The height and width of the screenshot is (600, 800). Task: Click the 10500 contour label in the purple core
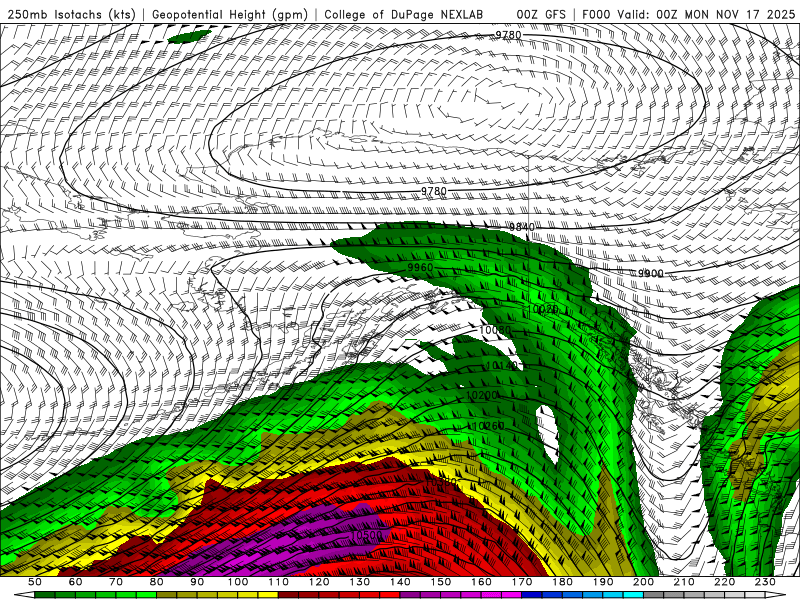click(x=367, y=535)
